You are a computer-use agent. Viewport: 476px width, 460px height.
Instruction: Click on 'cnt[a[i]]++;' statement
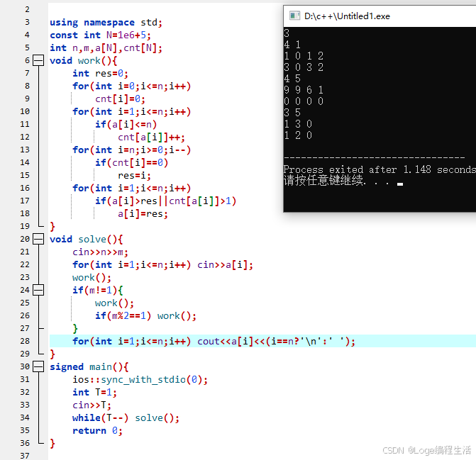tap(151, 138)
